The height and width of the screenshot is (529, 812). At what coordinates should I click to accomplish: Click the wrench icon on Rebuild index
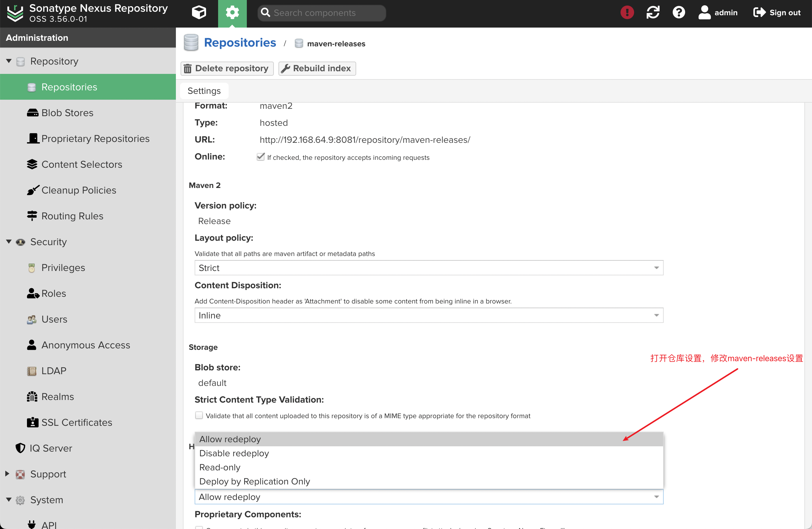[286, 69]
